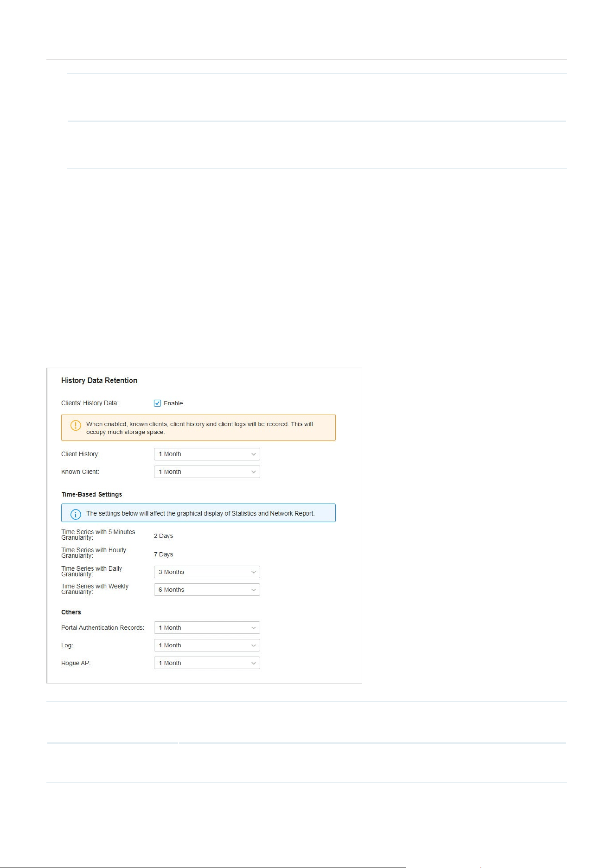Screen dimensions: 614x868
Task: Click the 'Log:' label
Action: pos(67,645)
